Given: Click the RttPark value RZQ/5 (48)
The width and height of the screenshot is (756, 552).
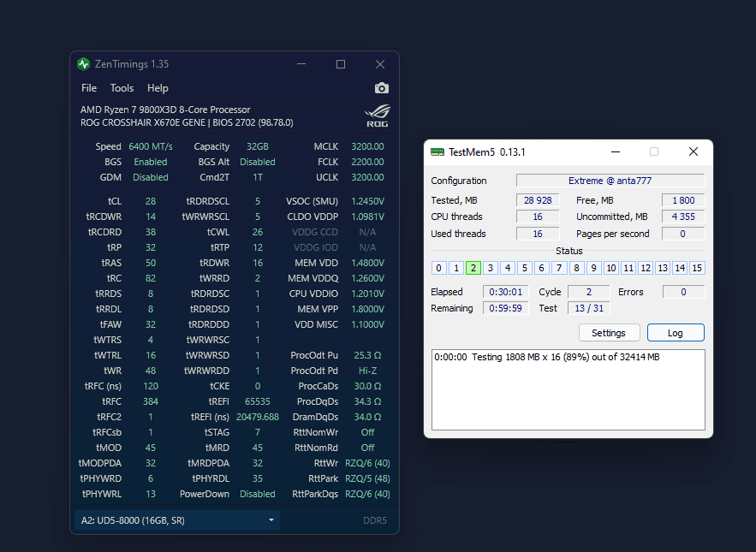Looking at the screenshot, I should [x=367, y=478].
